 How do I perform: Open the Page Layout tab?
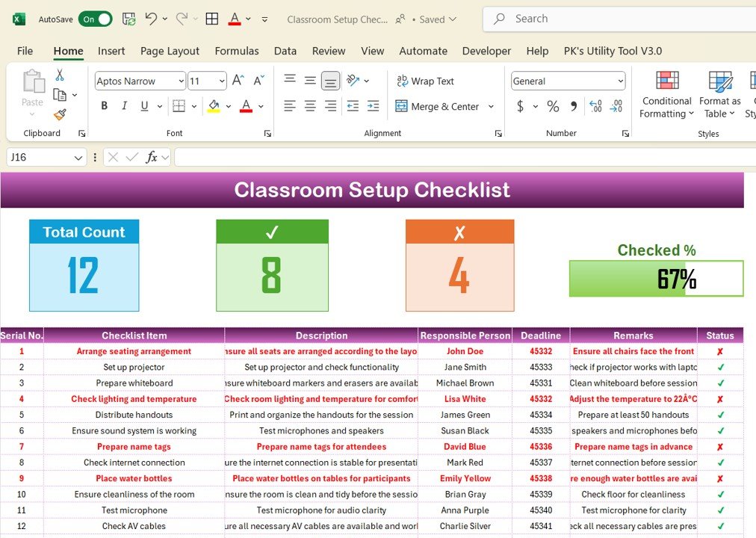pos(170,51)
